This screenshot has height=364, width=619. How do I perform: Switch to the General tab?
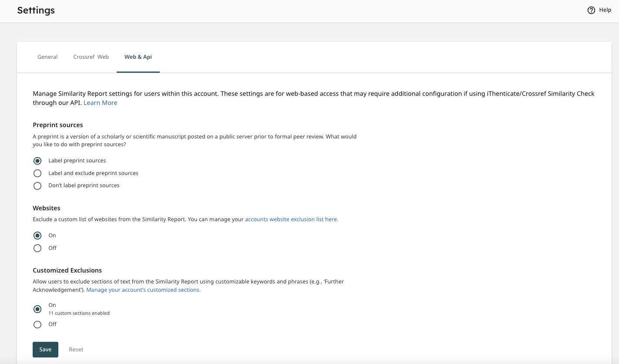tap(47, 57)
